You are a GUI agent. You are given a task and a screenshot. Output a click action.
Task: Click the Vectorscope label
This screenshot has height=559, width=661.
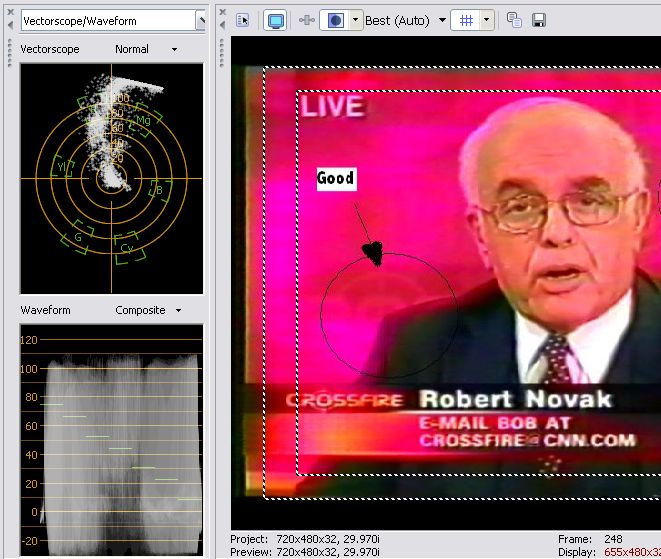tap(50, 49)
